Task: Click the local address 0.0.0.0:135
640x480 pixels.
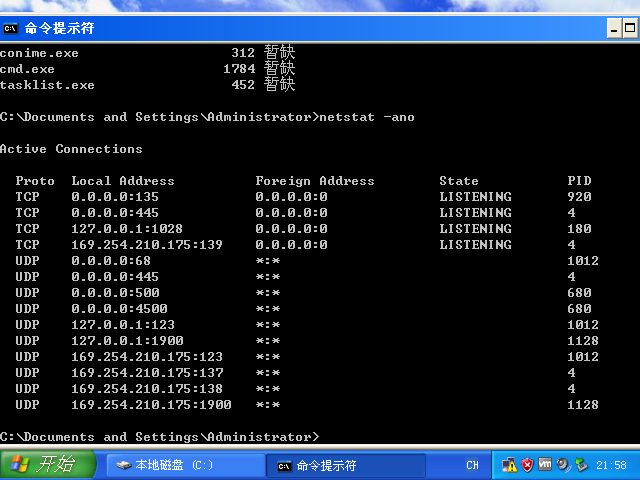Action: [x=115, y=197]
